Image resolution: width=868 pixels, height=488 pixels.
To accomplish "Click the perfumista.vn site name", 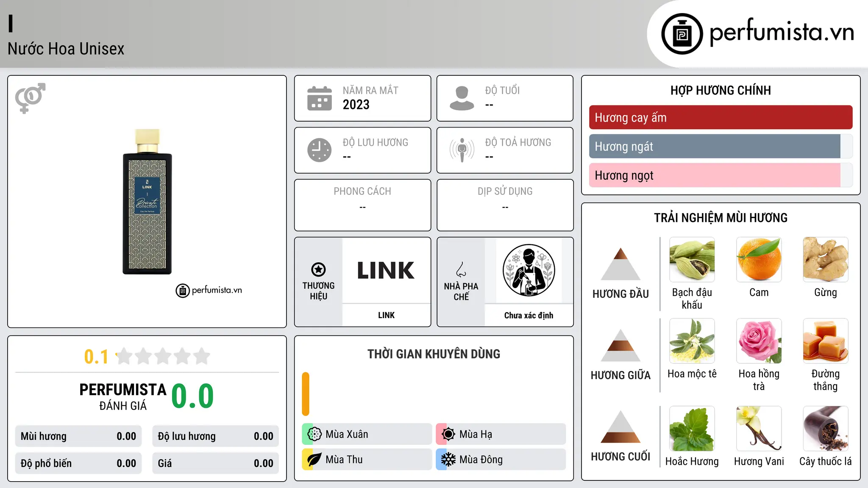I will click(x=782, y=32).
